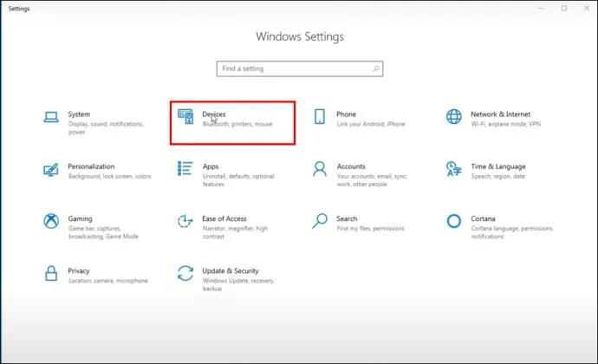Image resolution: width=598 pixels, height=364 pixels.
Task: Open Time & Language label
Action: pos(498,166)
